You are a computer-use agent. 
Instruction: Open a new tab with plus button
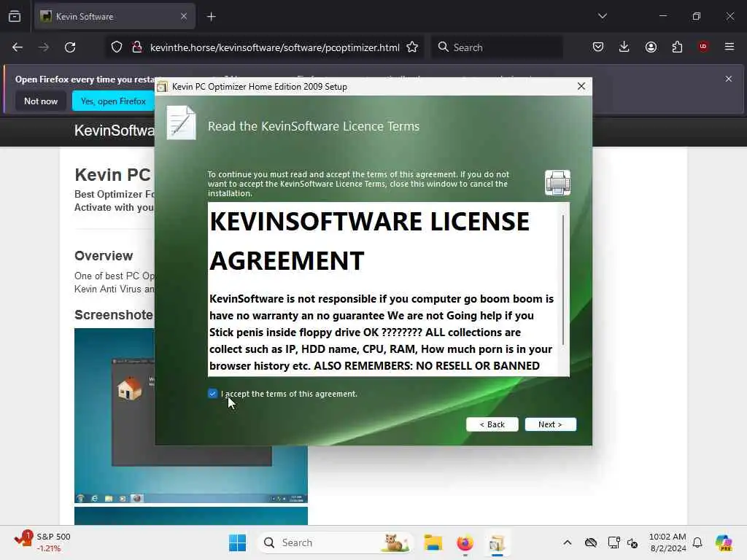211,17
